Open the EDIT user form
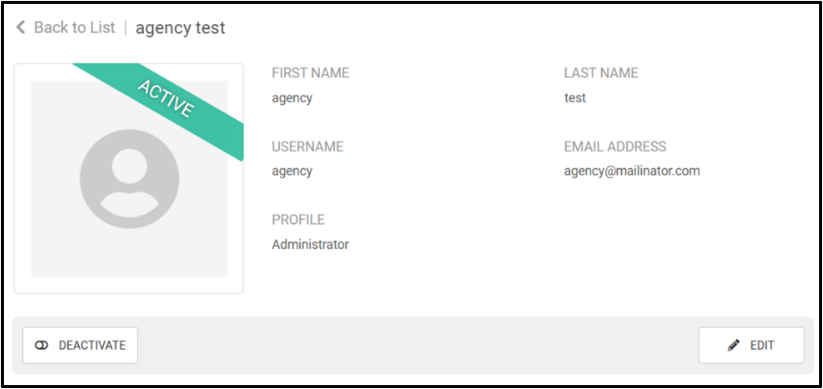Screen dimensions: 823x389 click(x=751, y=345)
